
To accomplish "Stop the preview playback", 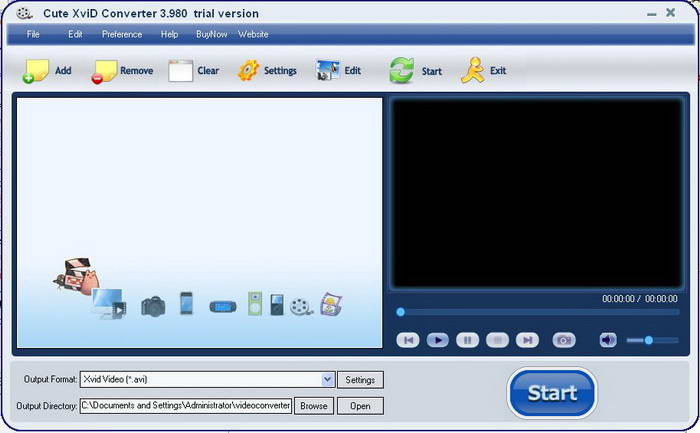I will point(497,340).
